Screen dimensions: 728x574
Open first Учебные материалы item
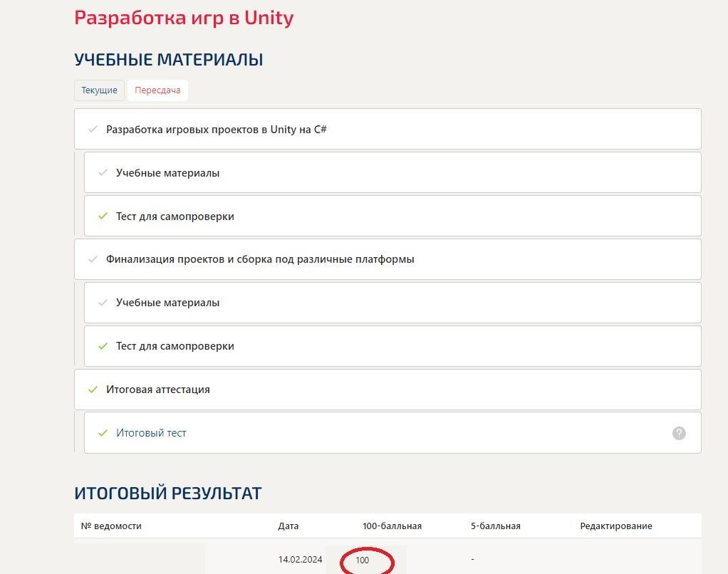point(392,172)
